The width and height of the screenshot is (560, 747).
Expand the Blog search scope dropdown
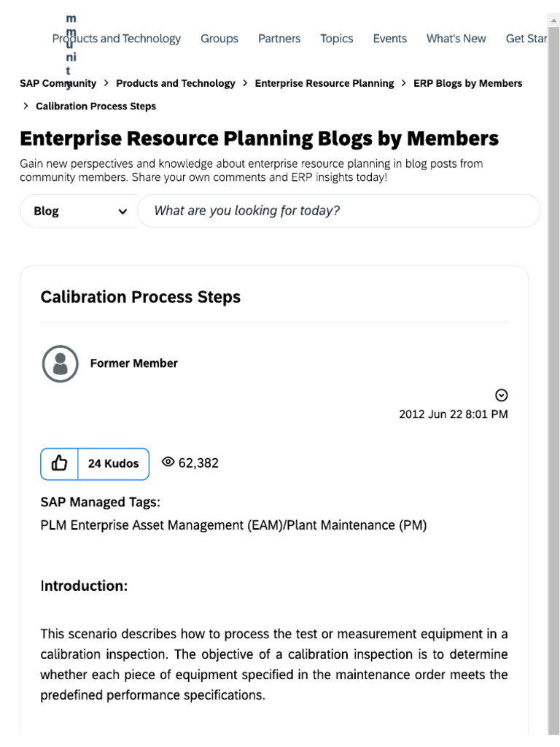click(x=79, y=212)
